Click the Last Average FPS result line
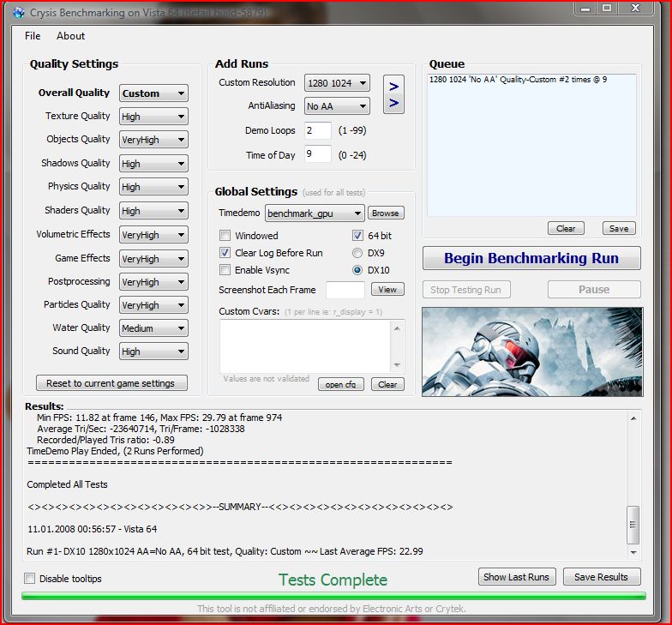 [x=225, y=551]
